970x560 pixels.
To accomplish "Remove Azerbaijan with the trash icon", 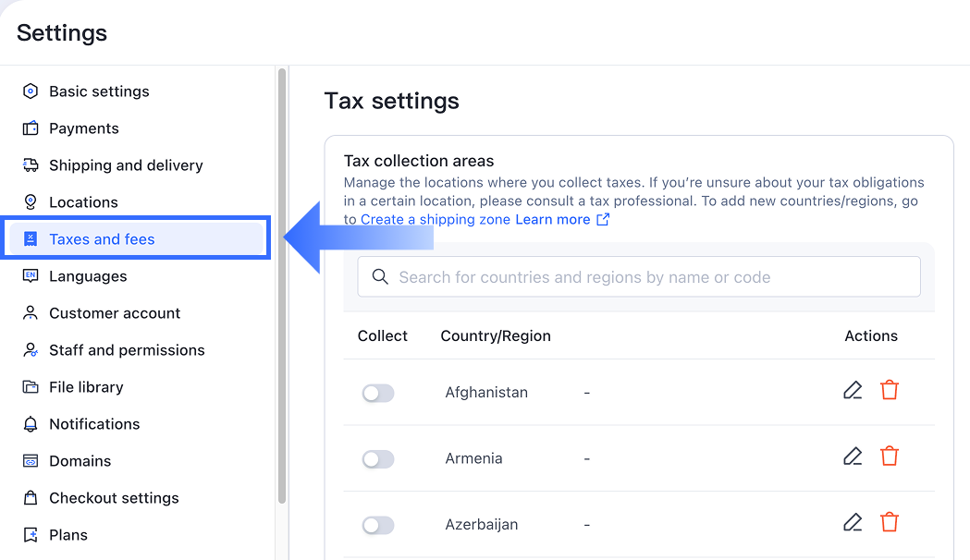I will [x=890, y=523].
